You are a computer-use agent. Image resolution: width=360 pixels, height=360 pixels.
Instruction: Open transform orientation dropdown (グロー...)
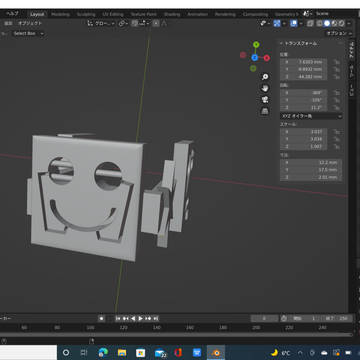tap(101, 23)
